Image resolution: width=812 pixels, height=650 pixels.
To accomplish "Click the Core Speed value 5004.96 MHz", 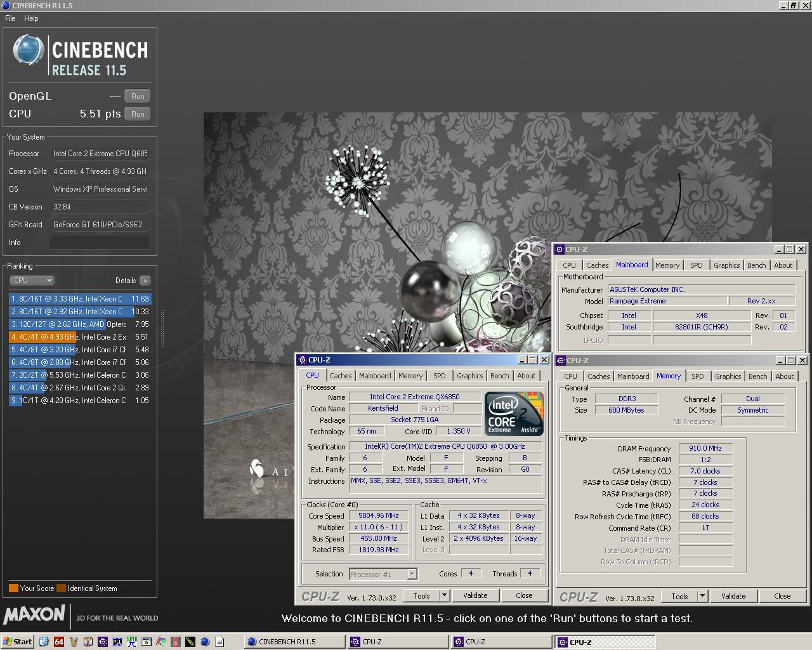I will (379, 515).
